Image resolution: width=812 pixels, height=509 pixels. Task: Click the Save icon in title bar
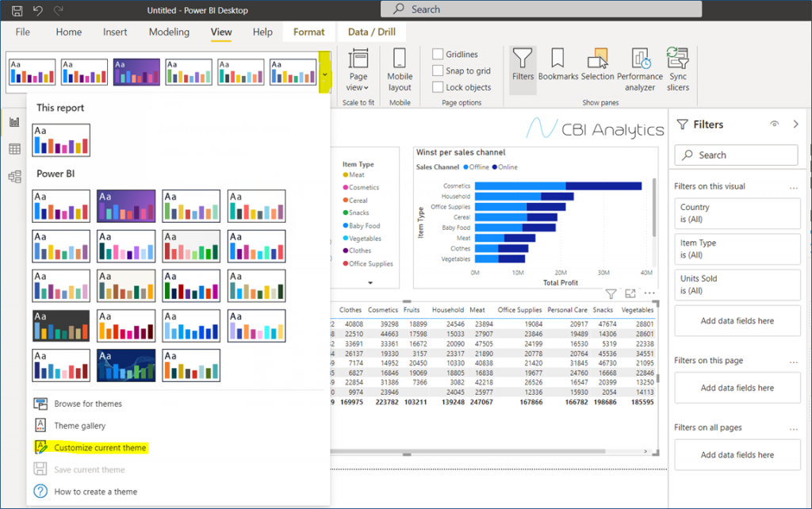pyautogui.click(x=17, y=10)
